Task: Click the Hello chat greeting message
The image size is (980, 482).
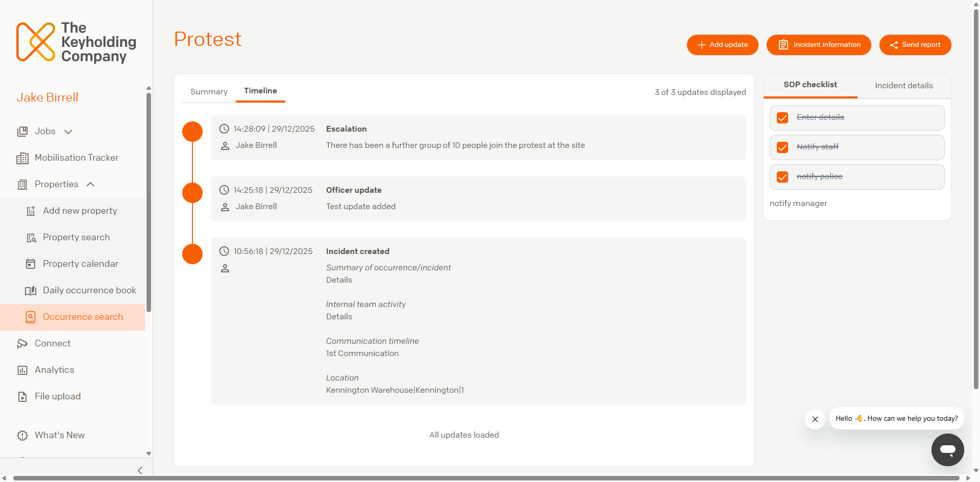Action: 897,419
